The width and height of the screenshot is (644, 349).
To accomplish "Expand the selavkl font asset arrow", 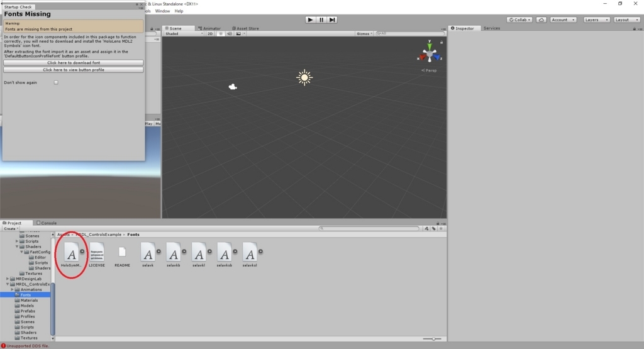I will tap(209, 252).
